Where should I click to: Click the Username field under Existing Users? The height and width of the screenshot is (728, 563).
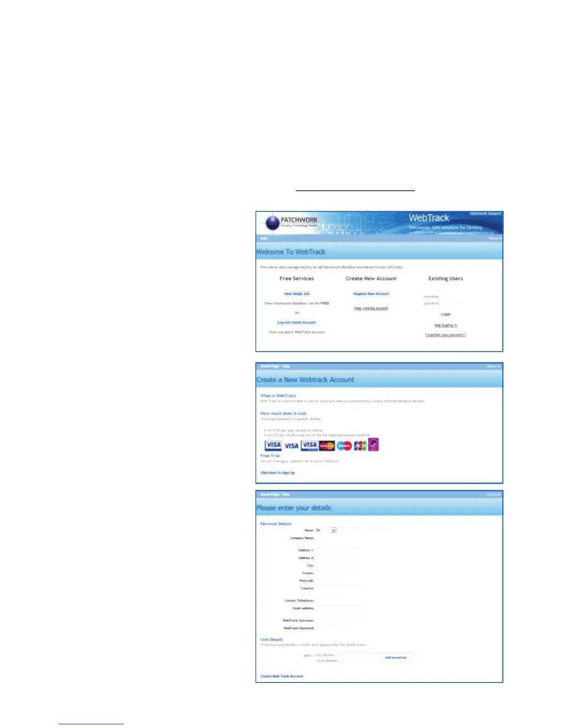[x=454, y=297]
